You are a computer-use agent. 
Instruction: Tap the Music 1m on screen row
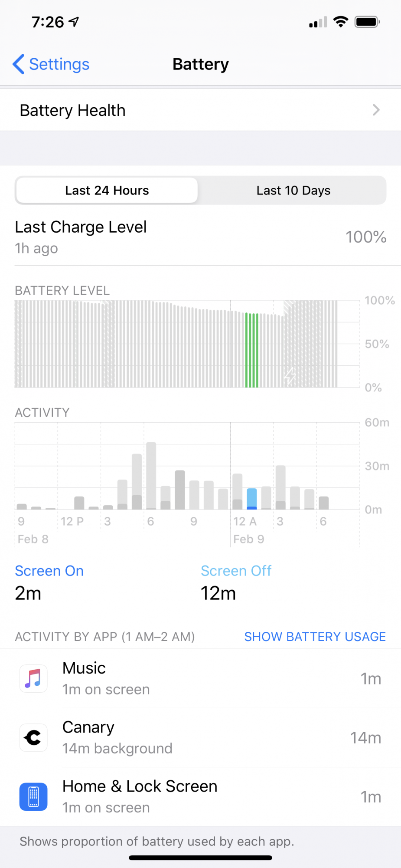pos(200,678)
